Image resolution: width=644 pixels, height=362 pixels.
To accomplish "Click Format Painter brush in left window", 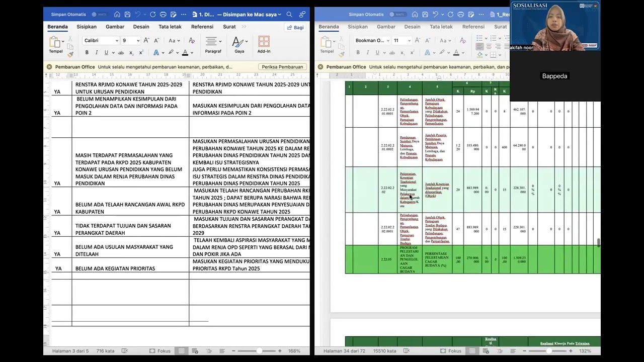I will click(70, 54).
